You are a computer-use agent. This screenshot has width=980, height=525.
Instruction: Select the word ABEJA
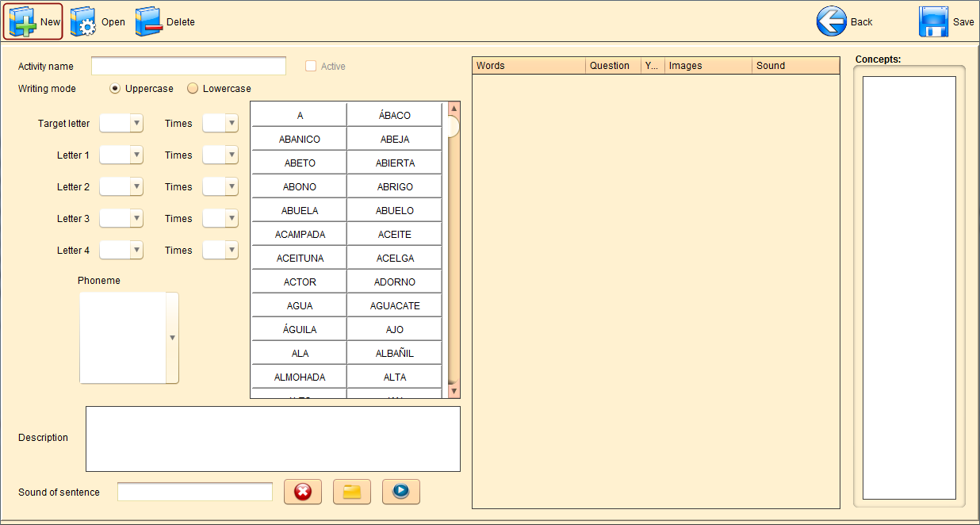pos(395,139)
